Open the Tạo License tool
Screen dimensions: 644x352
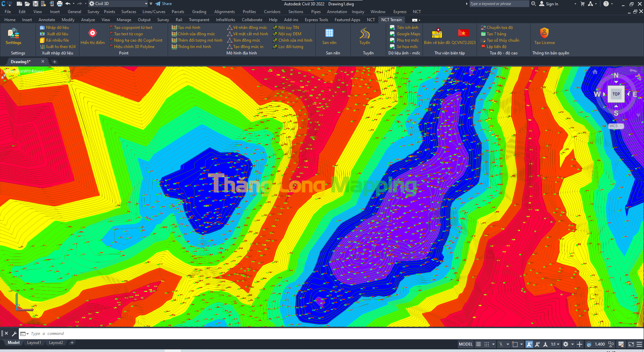click(x=544, y=33)
